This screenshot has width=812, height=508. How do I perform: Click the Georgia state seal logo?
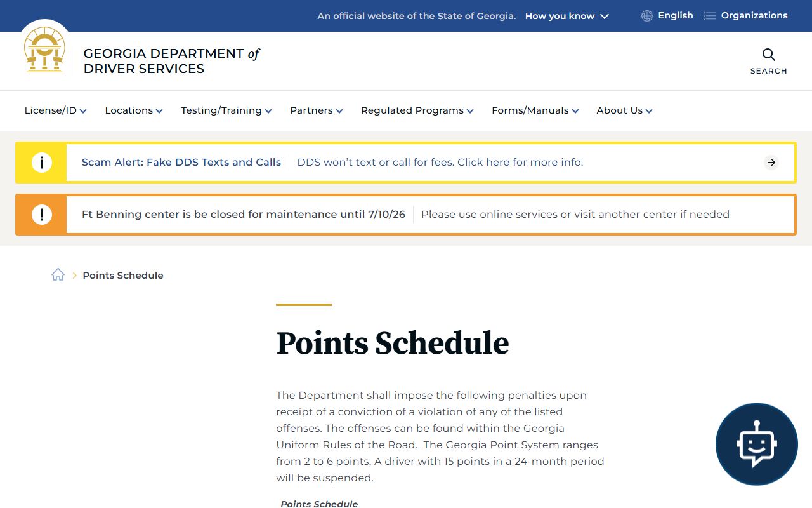coord(44,50)
